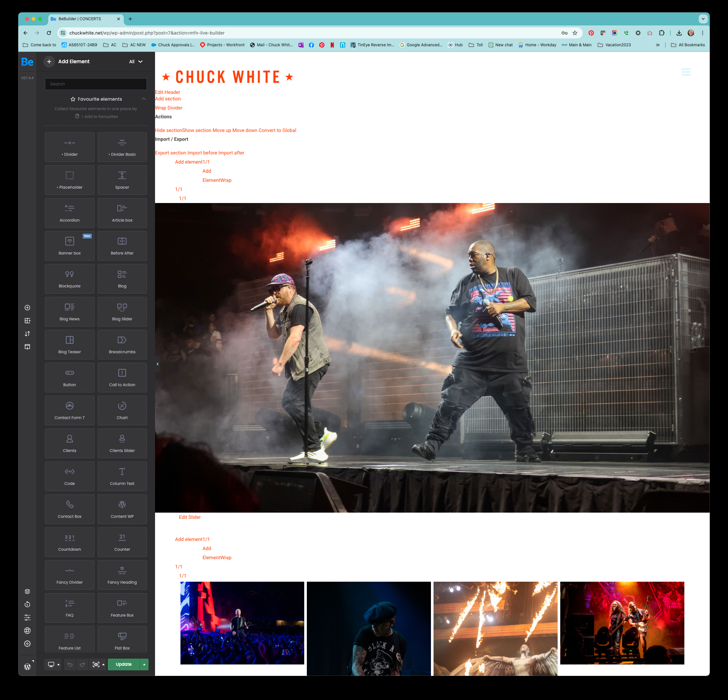Click the Add section link
The image size is (728, 700).
(168, 99)
